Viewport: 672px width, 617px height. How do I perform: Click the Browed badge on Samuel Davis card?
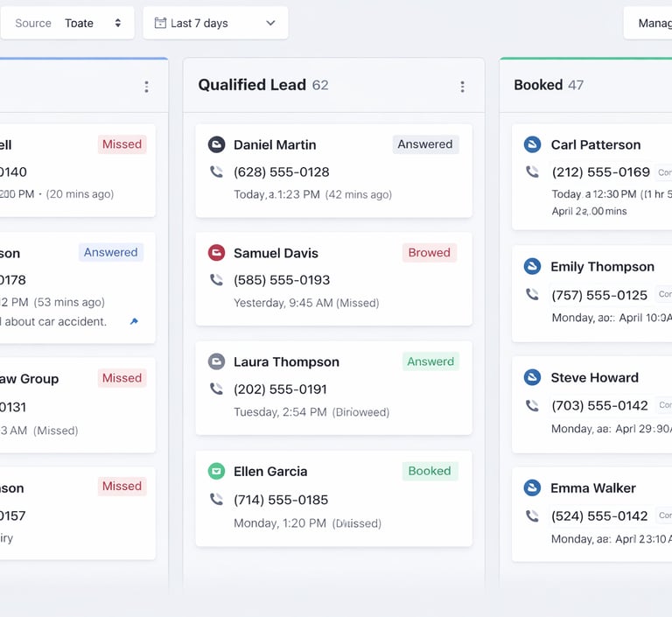429,253
